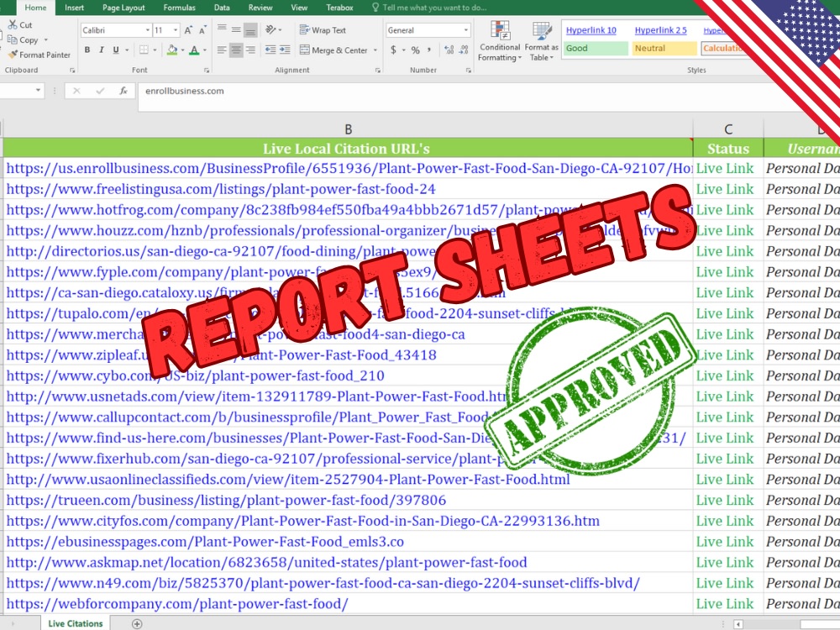The image size is (840, 630).
Task: Click the Increase Decimal icon
Action: tap(449, 50)
